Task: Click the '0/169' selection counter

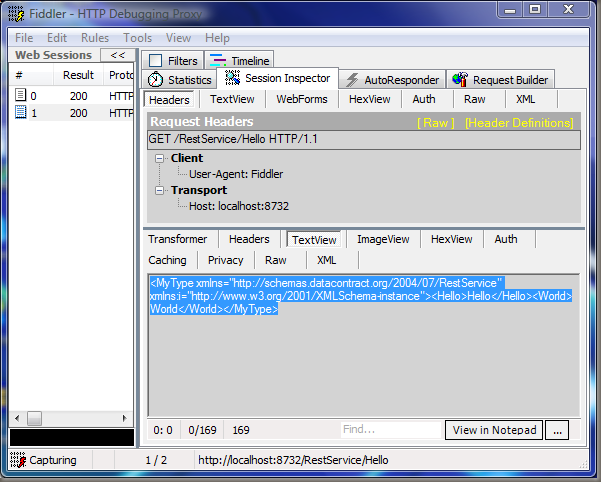Action: [202, 430]
